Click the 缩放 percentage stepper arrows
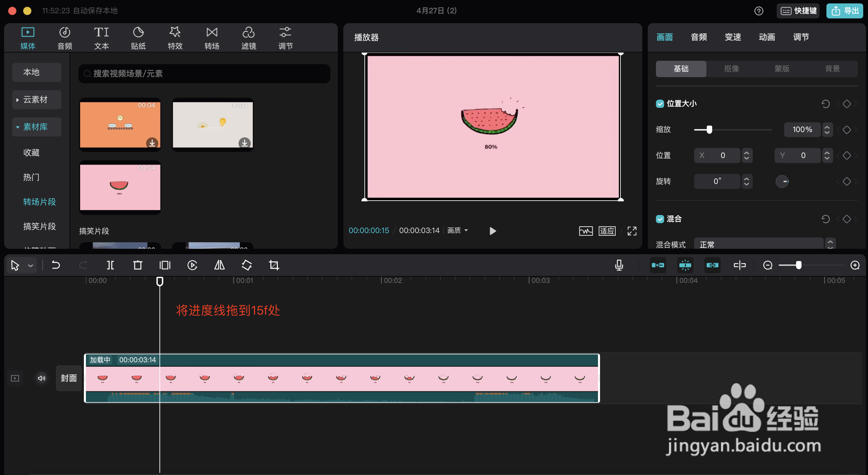 827,130
